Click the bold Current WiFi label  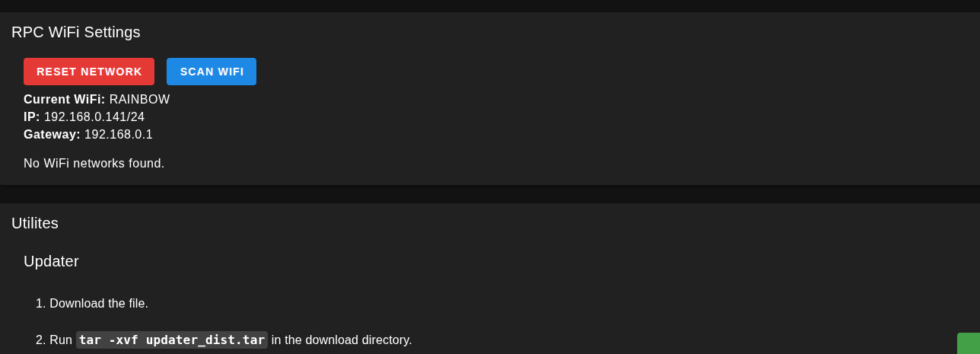[65, 100]
